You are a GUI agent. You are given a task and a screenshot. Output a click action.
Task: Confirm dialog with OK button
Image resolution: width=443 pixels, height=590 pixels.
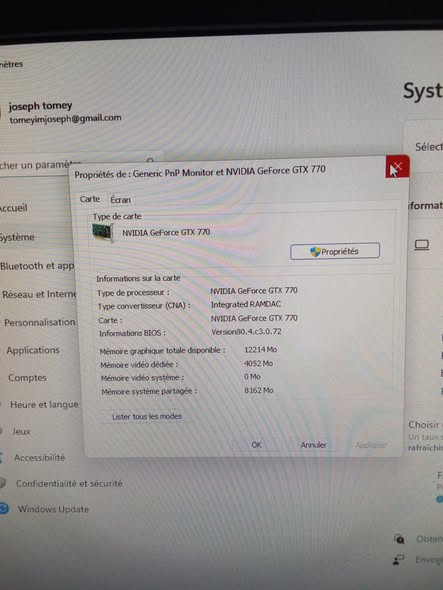tap(257, 445)
